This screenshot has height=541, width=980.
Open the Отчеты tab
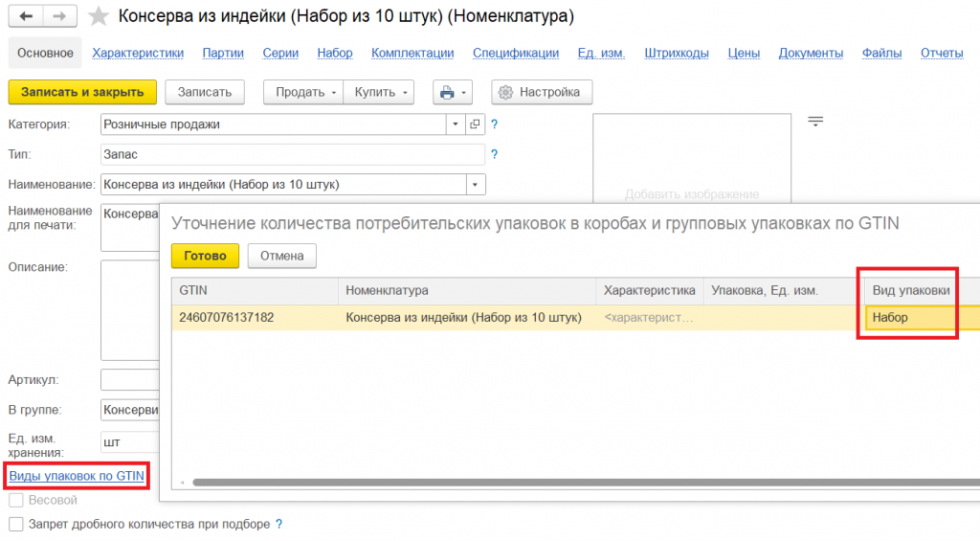tap(942, 54)
